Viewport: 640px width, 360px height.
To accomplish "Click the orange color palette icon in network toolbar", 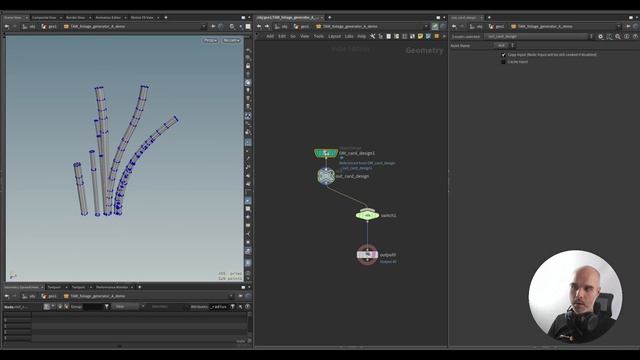I will tap(436, 36).
